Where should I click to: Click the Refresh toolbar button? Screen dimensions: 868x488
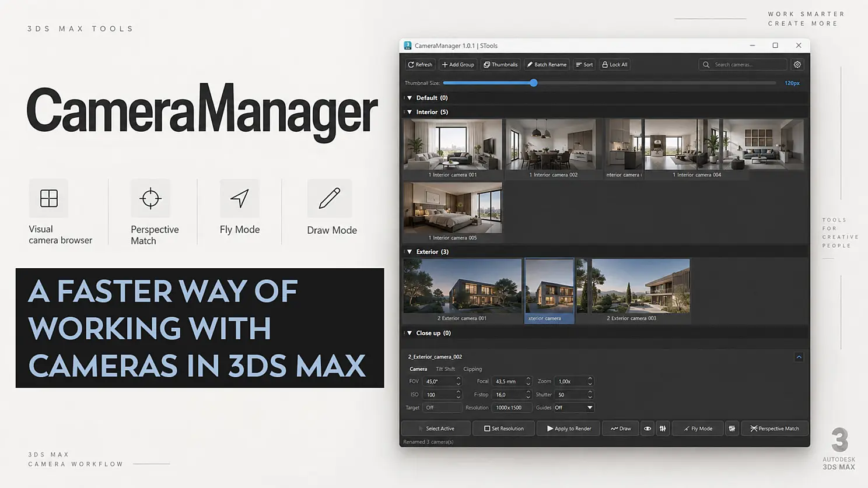[420, 65]
